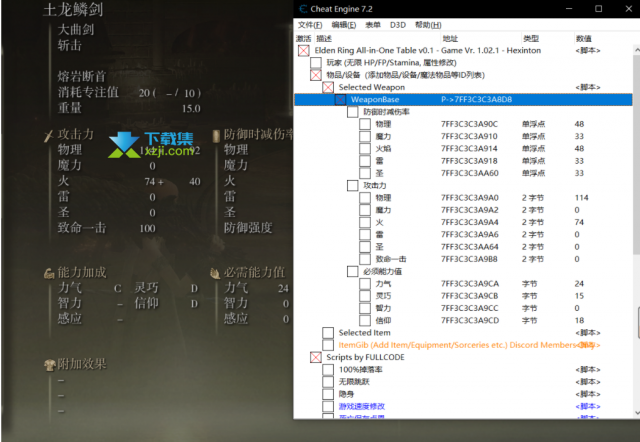Screen dimensions: 640x442
Task: Freeze the 火焰 value 48 checkbox
Action: pos(365,149)
